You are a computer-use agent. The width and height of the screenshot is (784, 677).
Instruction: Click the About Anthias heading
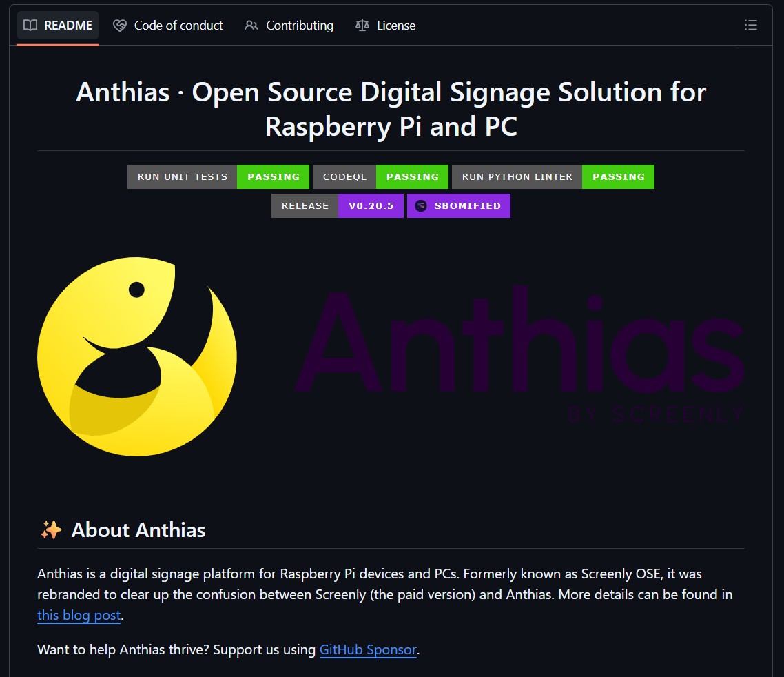pos(138,530)
